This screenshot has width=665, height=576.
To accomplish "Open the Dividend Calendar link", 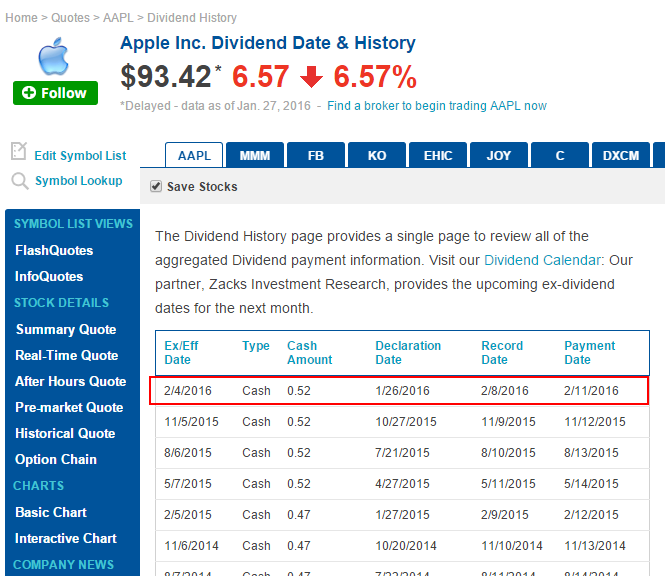I will (542, 260).
